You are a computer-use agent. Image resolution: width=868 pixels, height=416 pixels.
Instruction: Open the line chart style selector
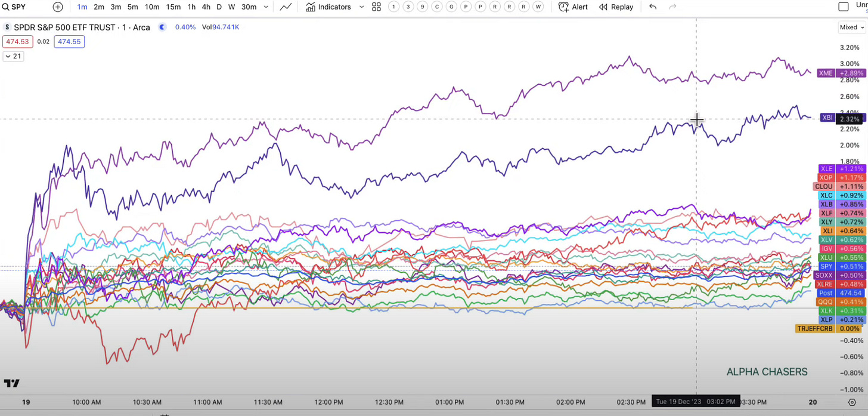[x=286, y=7]
